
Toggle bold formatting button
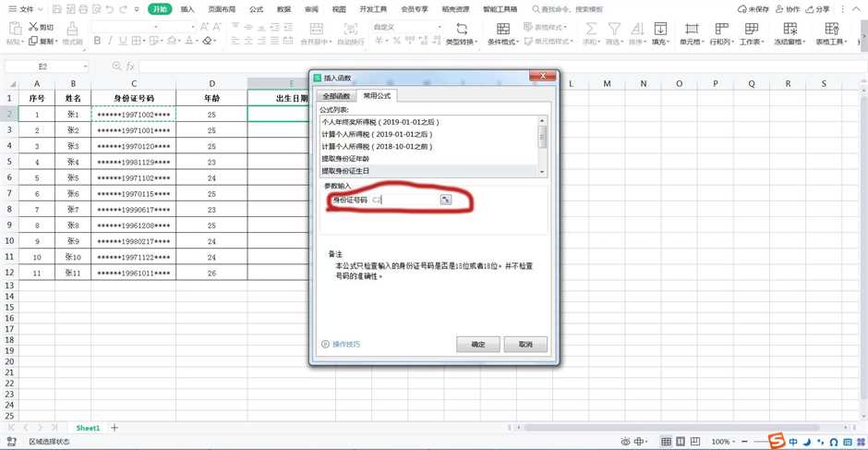point(98,42)
